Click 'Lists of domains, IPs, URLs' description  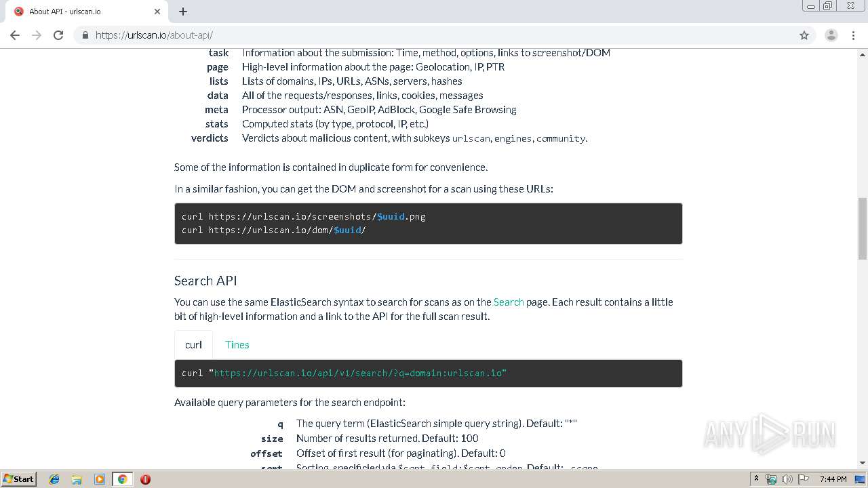(x=352, y=81)
